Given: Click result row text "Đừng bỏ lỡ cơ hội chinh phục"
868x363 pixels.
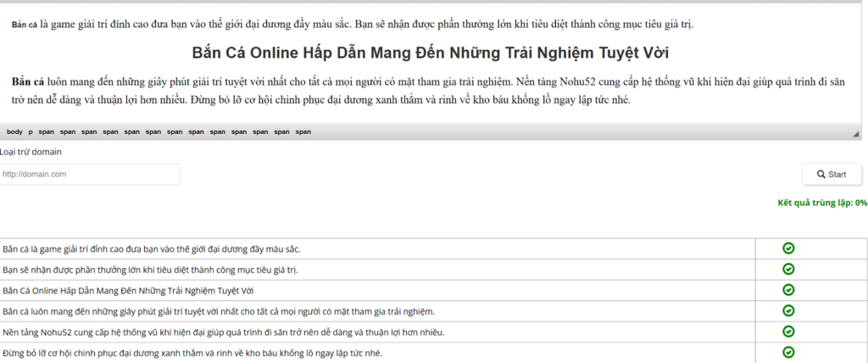Looking at the screenshot, I should point(192,352).
